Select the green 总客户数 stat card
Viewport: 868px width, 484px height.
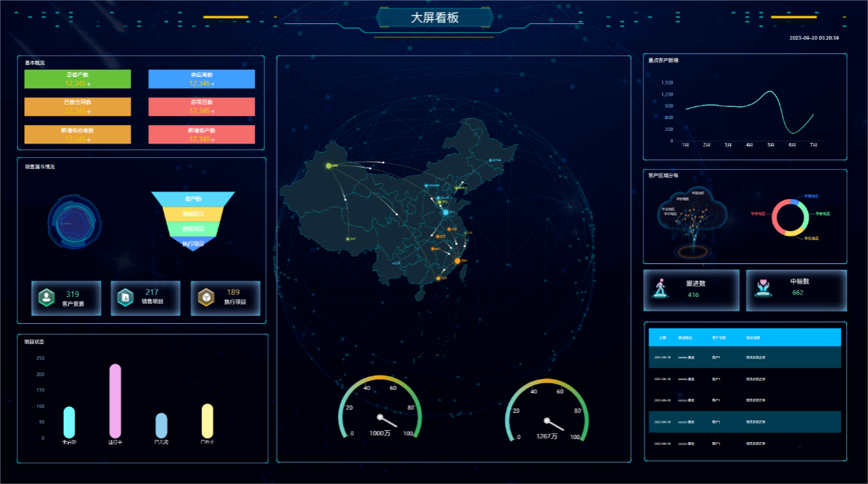tap(77, 79)
